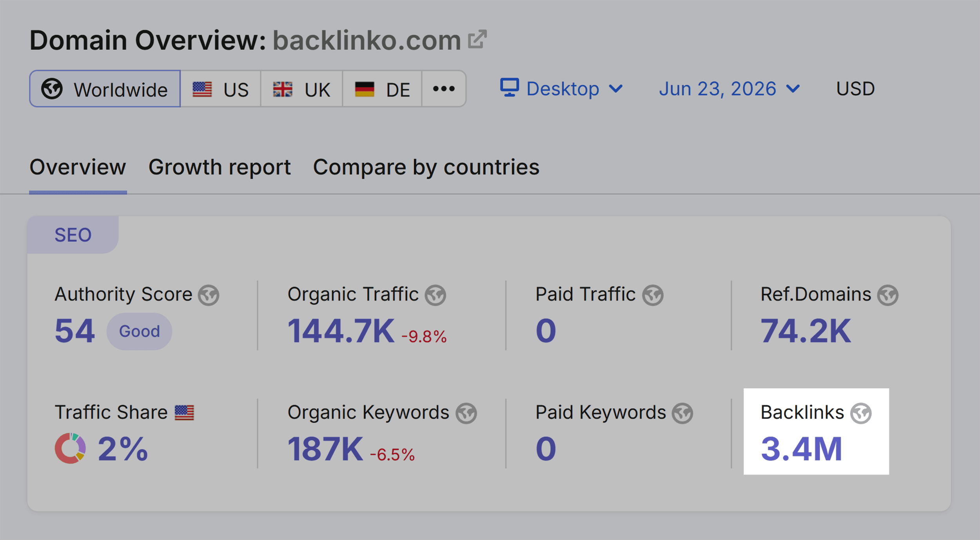Click the Organic Keywords label

(368, 413)
